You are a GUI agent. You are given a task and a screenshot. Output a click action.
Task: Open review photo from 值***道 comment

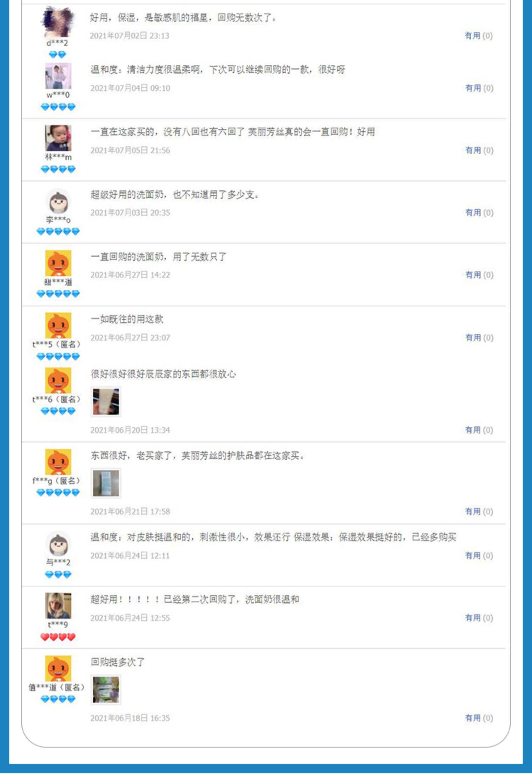[x=106, y=690]
